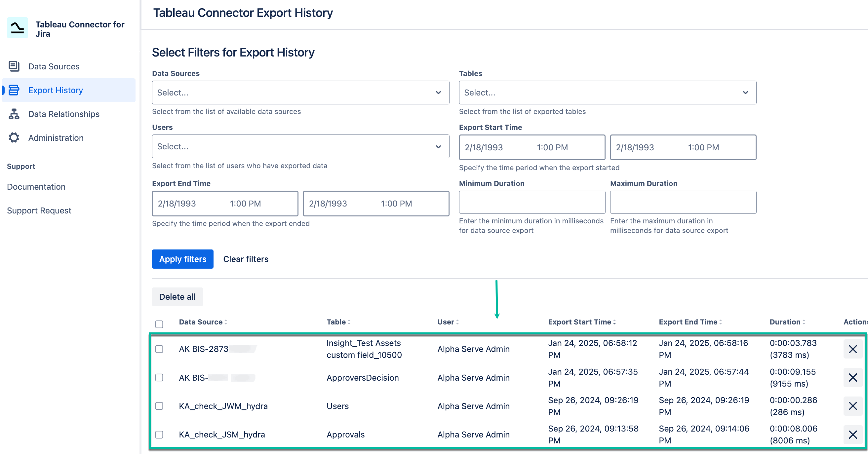Select the KA_check_JSM_hydra row checkbox
Viewport: 868px width, 454px height.
pos(159,435)
